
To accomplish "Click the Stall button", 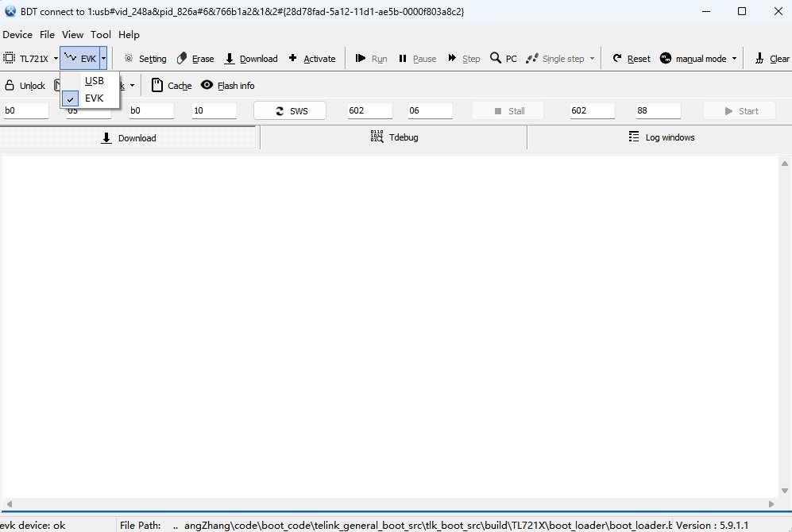I will [x=507, y=111].
